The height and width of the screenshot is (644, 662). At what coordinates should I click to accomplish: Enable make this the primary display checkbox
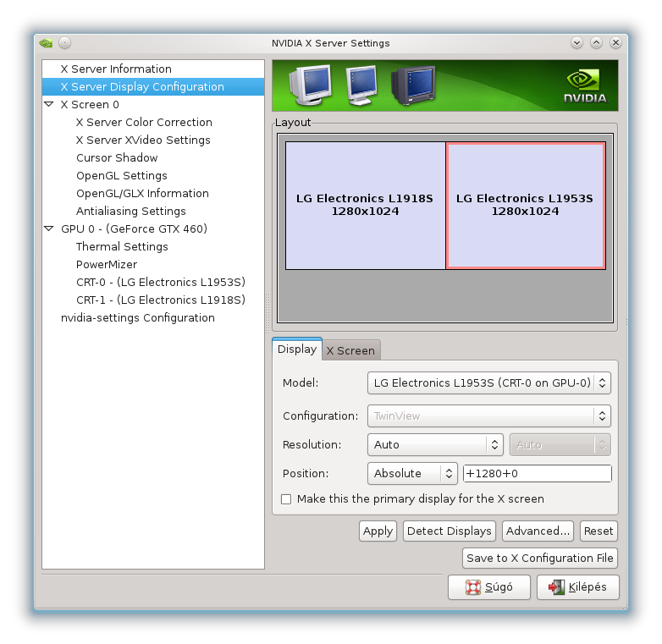286,499
